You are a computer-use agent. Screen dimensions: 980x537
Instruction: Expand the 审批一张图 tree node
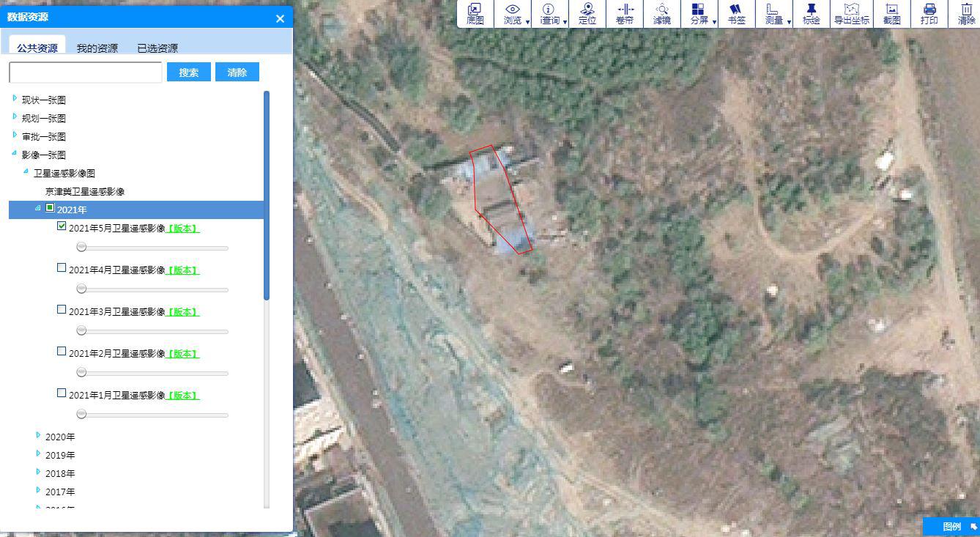point(15,135)
